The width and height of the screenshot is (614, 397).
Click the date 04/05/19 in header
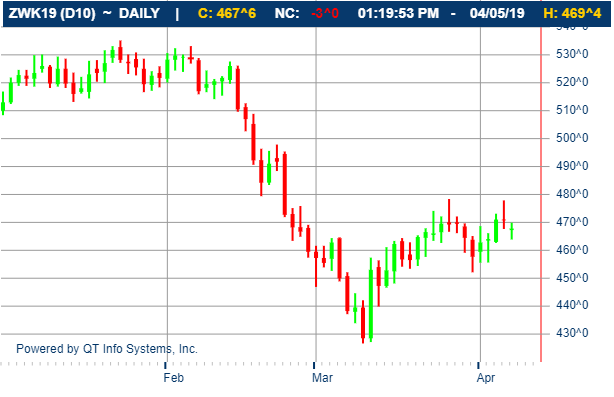point(497,13)
